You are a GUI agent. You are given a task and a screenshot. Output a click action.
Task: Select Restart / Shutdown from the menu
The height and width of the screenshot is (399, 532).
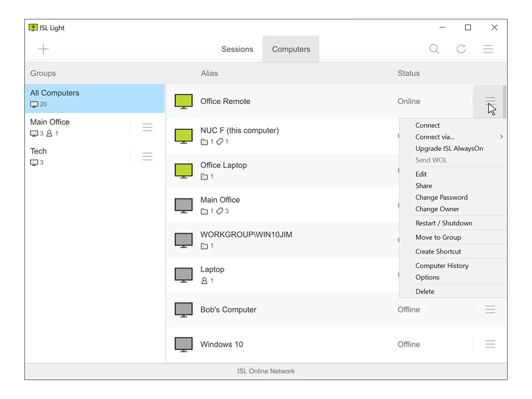(x=443, y=223)
